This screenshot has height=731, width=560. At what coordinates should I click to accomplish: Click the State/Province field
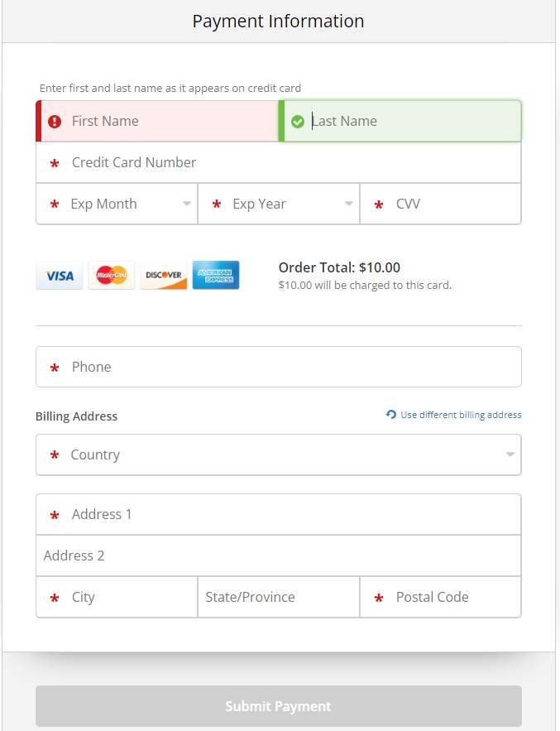coord(279,597)
